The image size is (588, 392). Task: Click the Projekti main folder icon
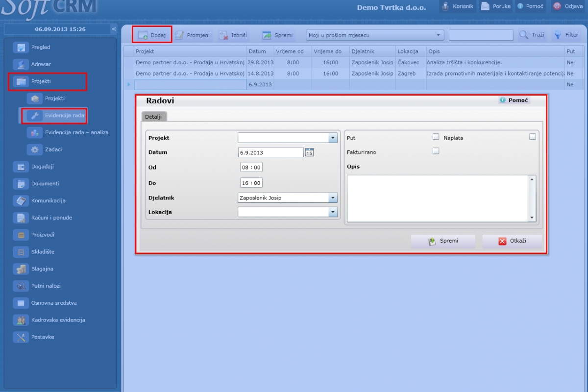click(x=21, y=81)
